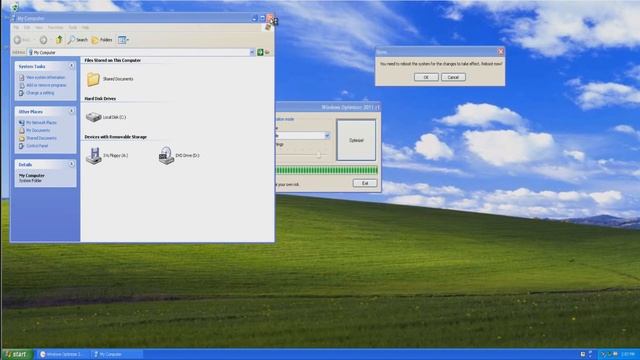Click the Hard Disk Drives heading

[100, 98]
